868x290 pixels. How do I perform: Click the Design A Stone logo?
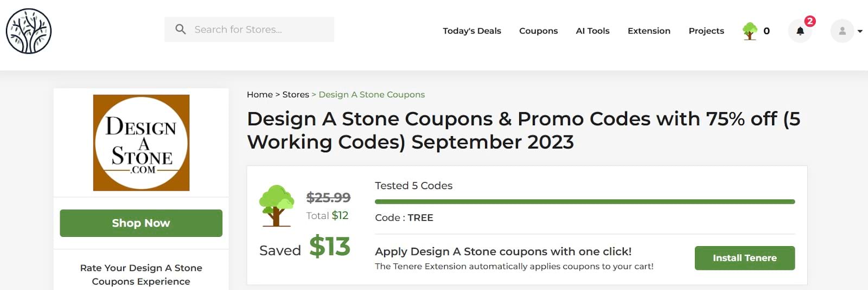point(141,143)
